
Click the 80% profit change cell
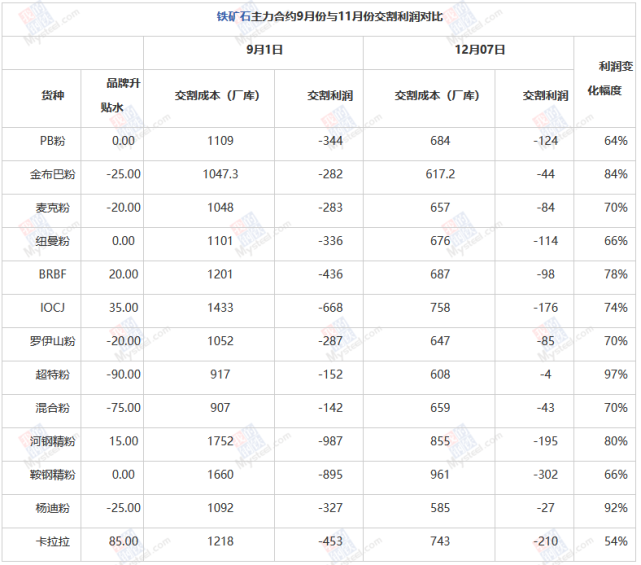616,441
